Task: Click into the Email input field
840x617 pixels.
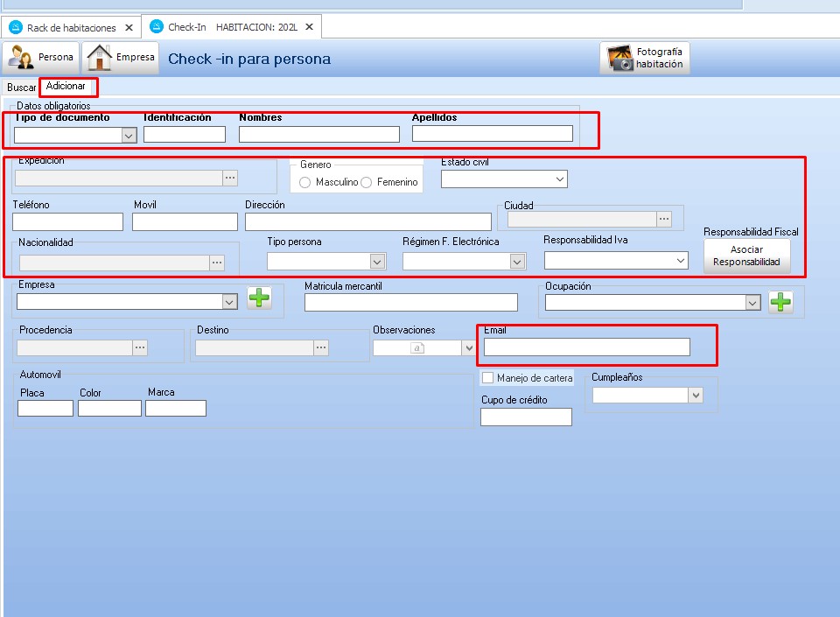Action: (586, 347)
